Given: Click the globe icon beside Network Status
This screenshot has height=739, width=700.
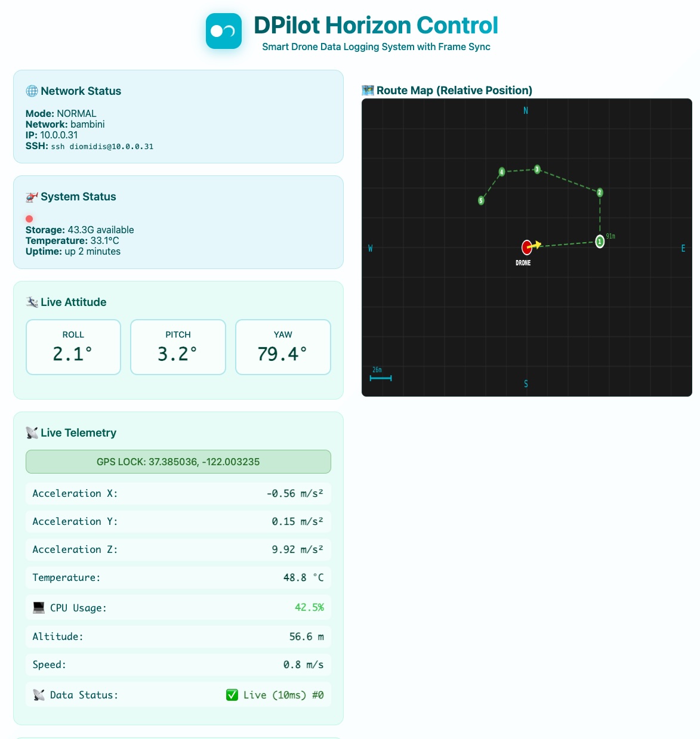Looking at the screenshot, I should point(30,91).
